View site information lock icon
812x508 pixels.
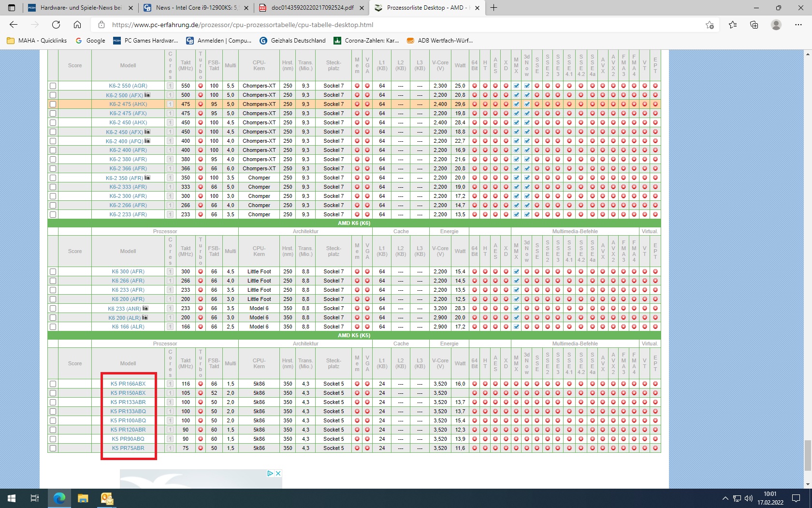coord(101,25)
